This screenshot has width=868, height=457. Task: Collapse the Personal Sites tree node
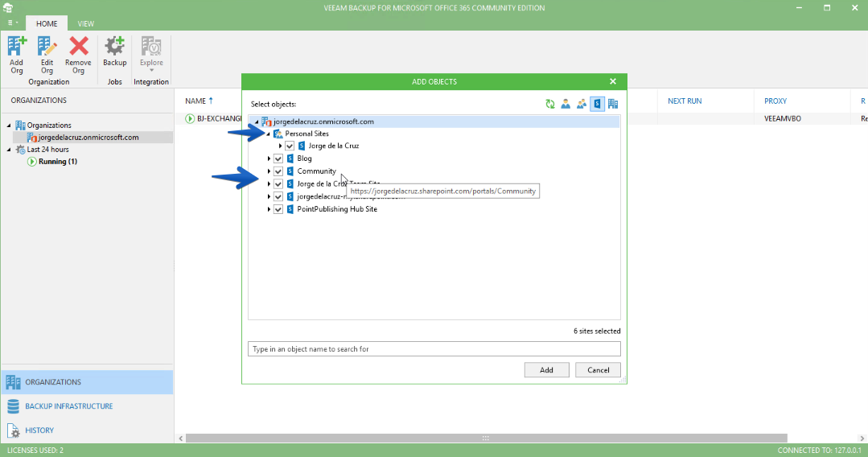tap(269, 134)
